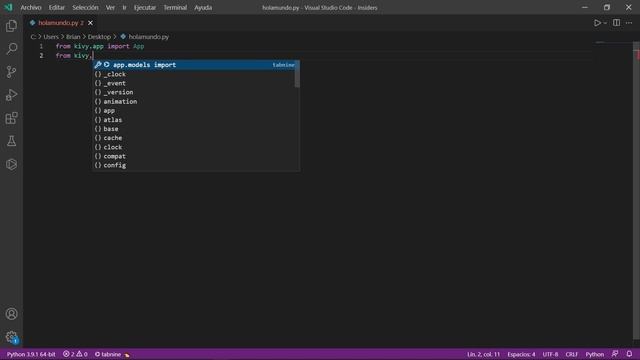The height and width of the screenshot is (360, 640).
Task: Click the suggestion list scrollbar thumb
Action: pos(297,74)
